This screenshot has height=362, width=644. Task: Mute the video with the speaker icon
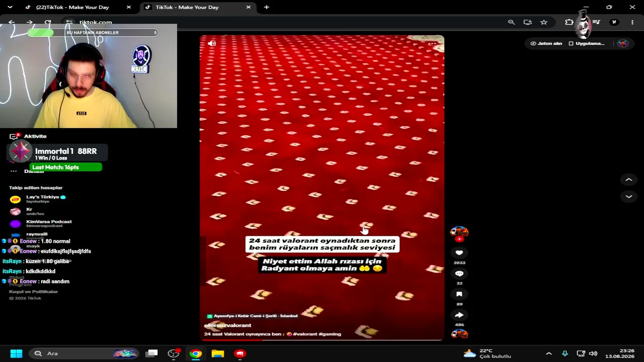212,44
